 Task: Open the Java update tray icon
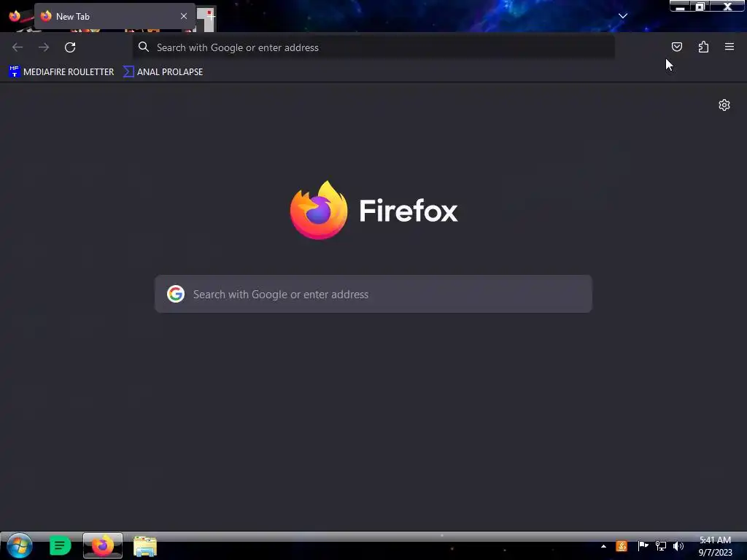point(622,546)
